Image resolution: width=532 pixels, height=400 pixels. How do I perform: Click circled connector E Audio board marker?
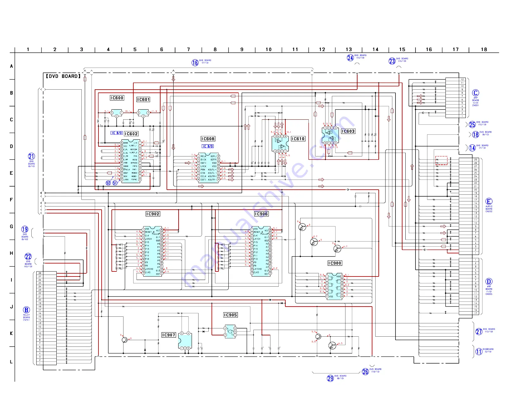point(489,201)
